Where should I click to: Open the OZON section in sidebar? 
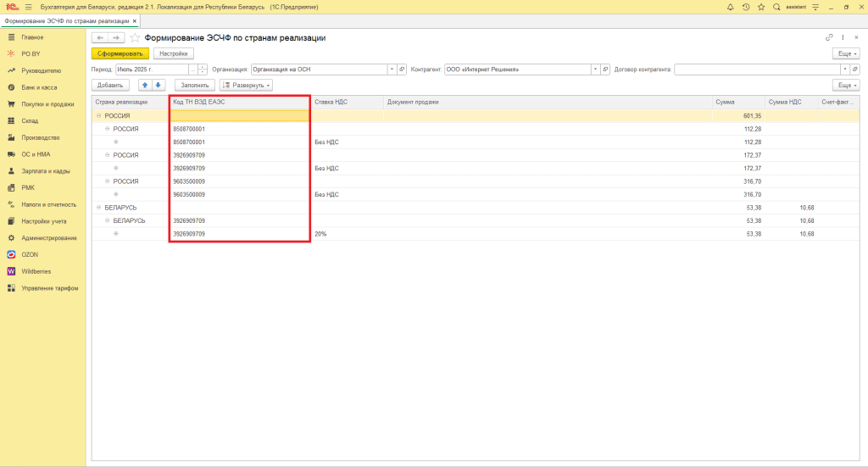pyautogui.click(x=31, y=254)
